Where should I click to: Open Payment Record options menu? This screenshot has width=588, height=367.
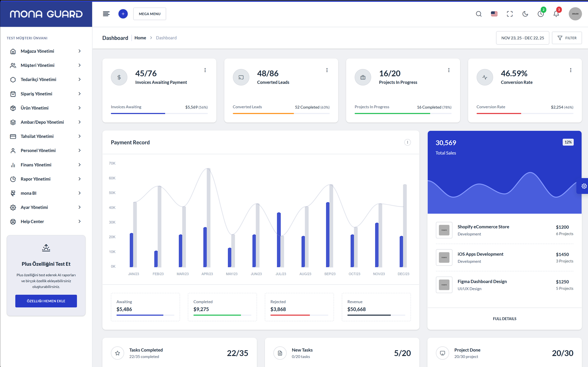(x=407, y=142)
